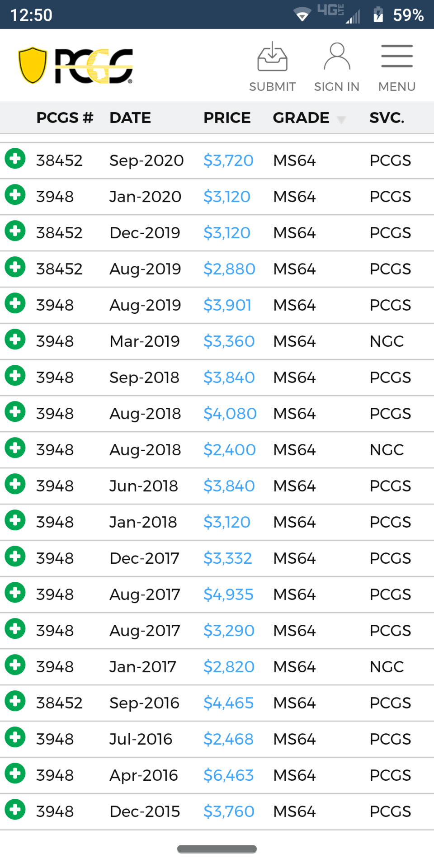
Task: Open the hamburger Menu
Action: (397, 56)
